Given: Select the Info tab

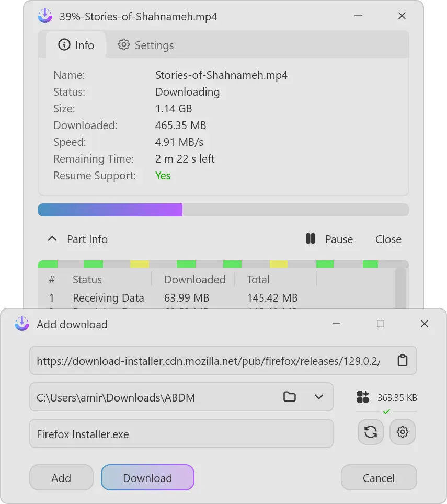Looking at the screenshot, I should pos(76,45).
